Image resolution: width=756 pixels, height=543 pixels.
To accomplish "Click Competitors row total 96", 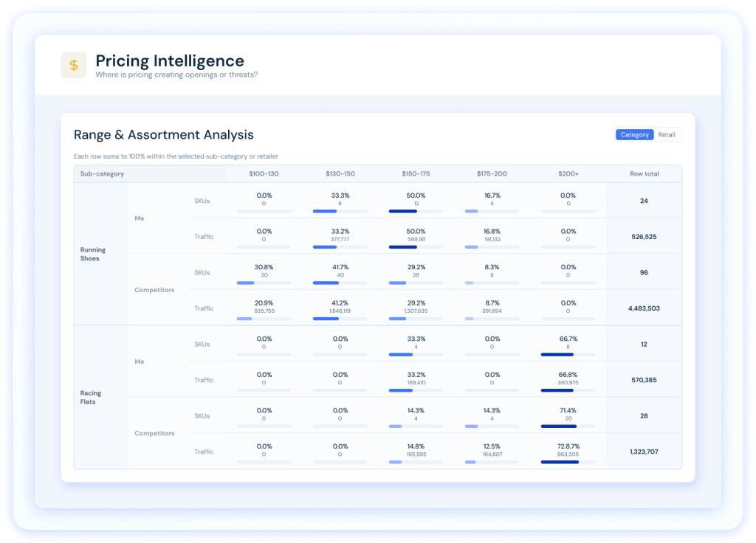I will [644, 273].
